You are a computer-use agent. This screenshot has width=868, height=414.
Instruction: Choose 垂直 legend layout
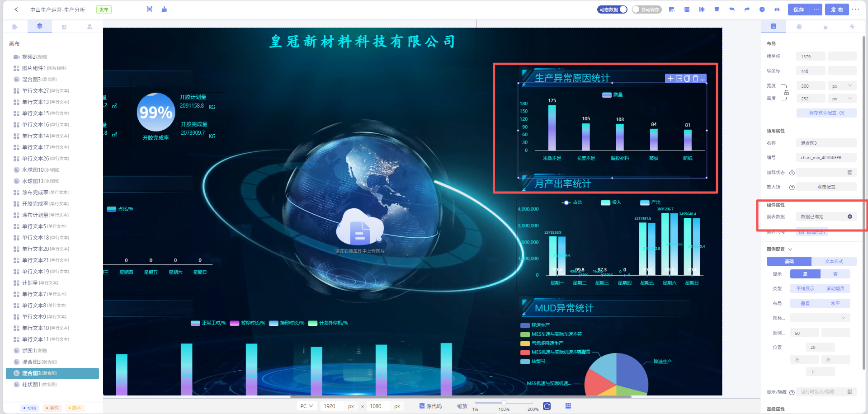pos(805,303)
